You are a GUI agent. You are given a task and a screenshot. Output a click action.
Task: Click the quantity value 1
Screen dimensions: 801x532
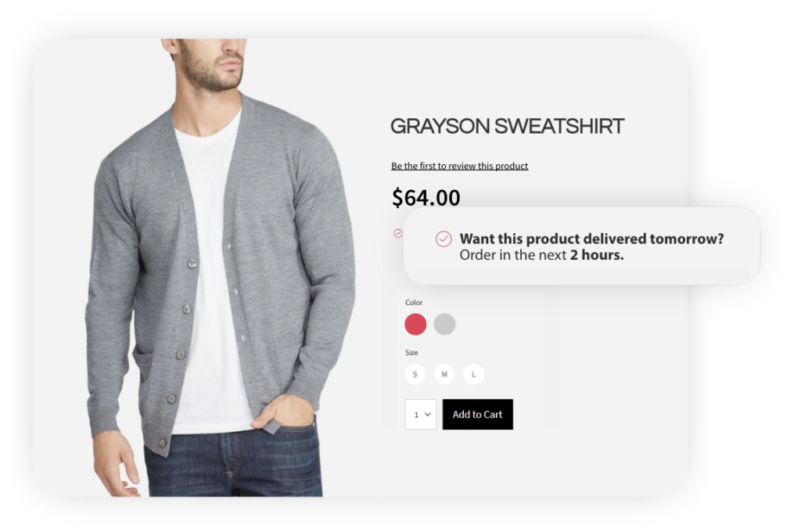pos(416,415)
